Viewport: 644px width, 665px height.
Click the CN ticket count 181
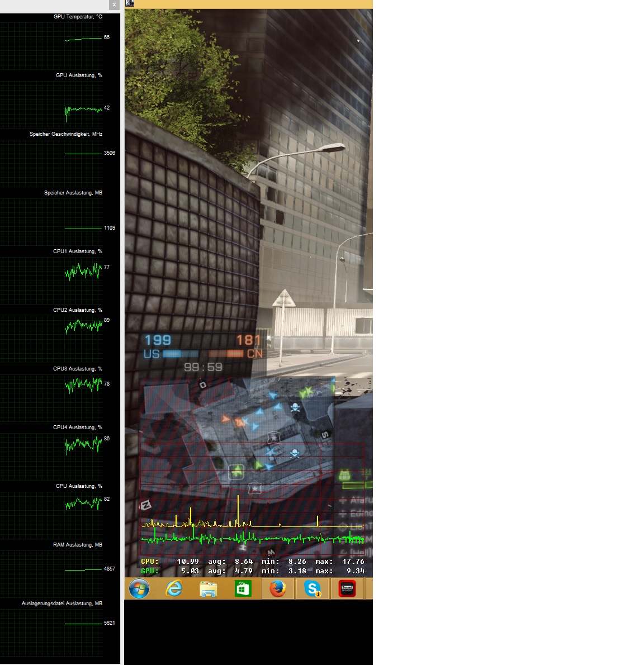click(249, 340)
